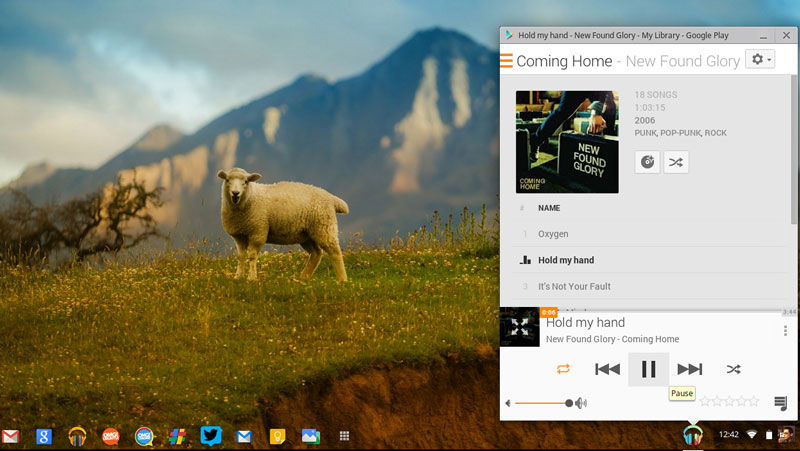Open the orange OMG chat bubble app

[x=110, y=436]
